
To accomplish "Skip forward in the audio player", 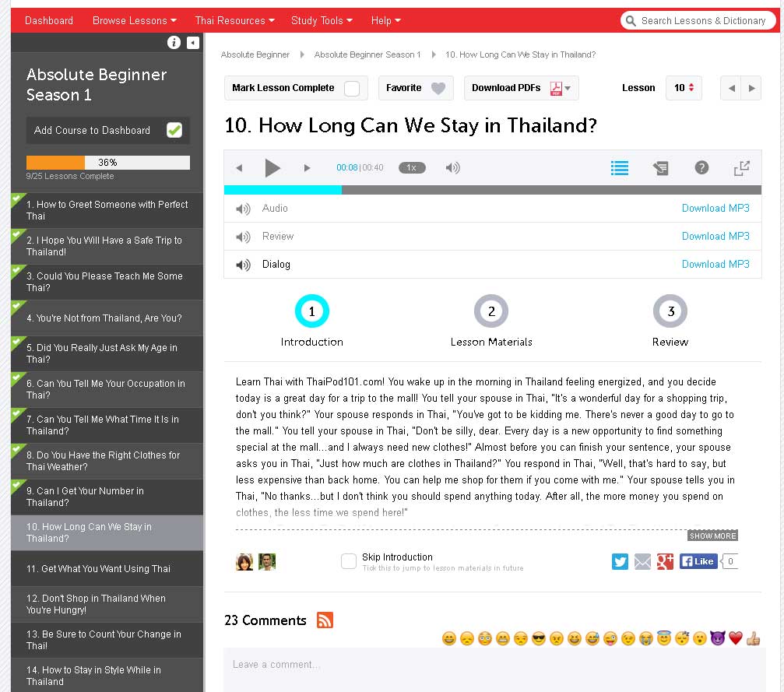I will click(x=307, y=168).
